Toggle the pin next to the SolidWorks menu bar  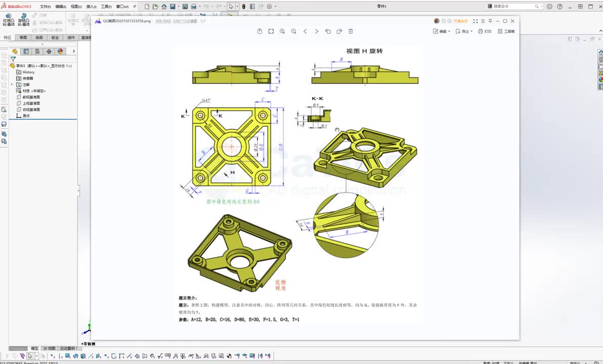tap(135, 7)
